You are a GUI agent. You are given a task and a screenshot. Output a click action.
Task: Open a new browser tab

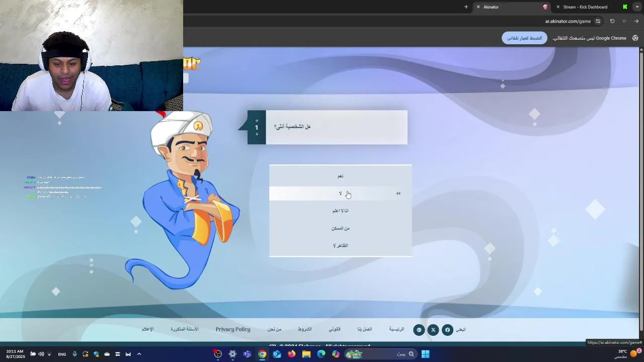(x=466, y=7)
